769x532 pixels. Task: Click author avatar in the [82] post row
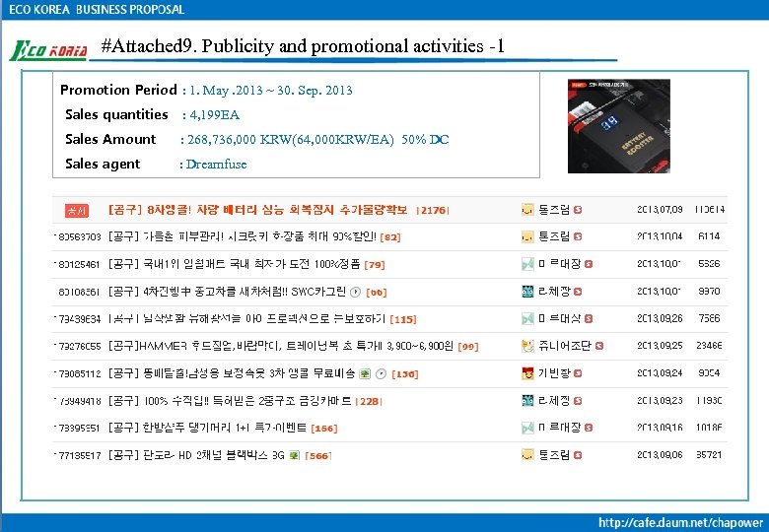(527, 237)
